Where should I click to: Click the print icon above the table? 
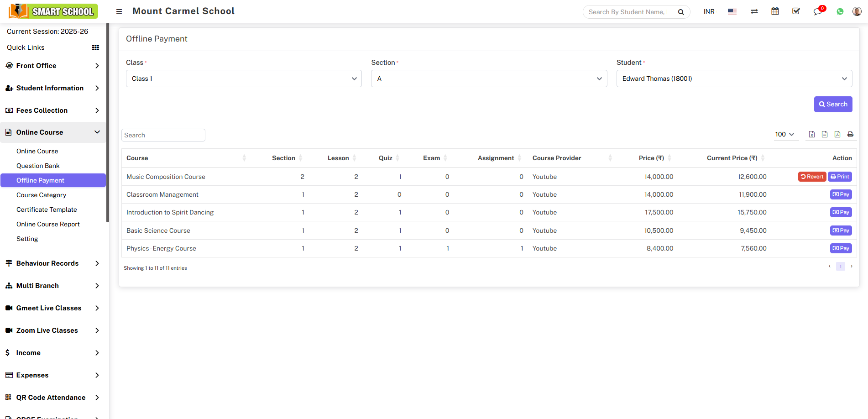click(850, 134)
